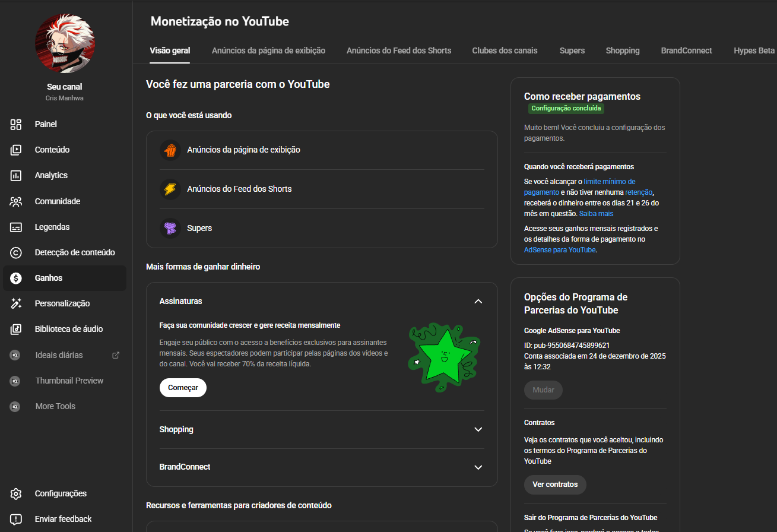Click the Personalização label in the sidebar

(62, 303)
